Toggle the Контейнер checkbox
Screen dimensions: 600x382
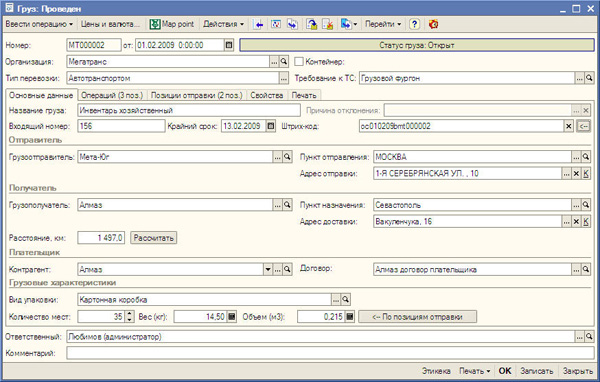click(299, 61)
